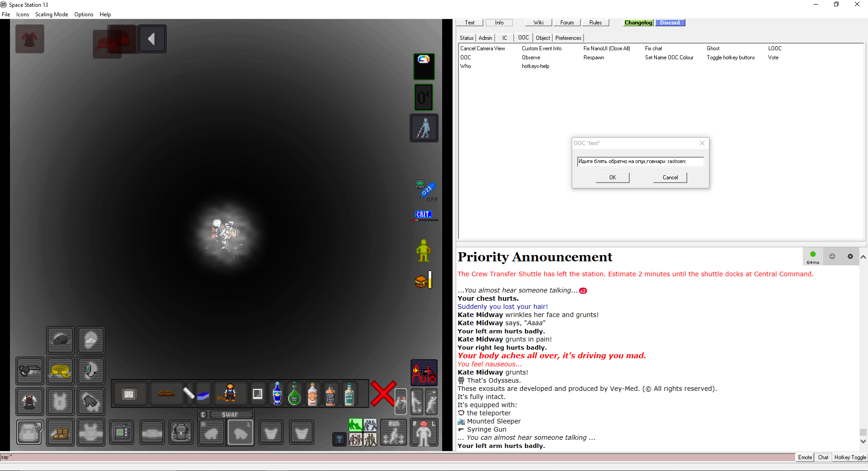868x471 pixels.
Task: Click the O2 oxygen warning alert icon
Action: click(424, 97)
